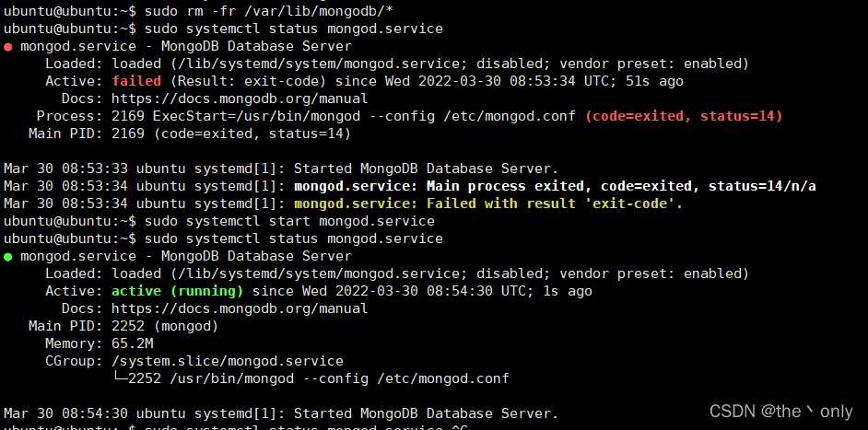Viewport: 868px width, 430px height.
Task: Click the 'Memory: 65.2M' line
Action: click(100, 343)
